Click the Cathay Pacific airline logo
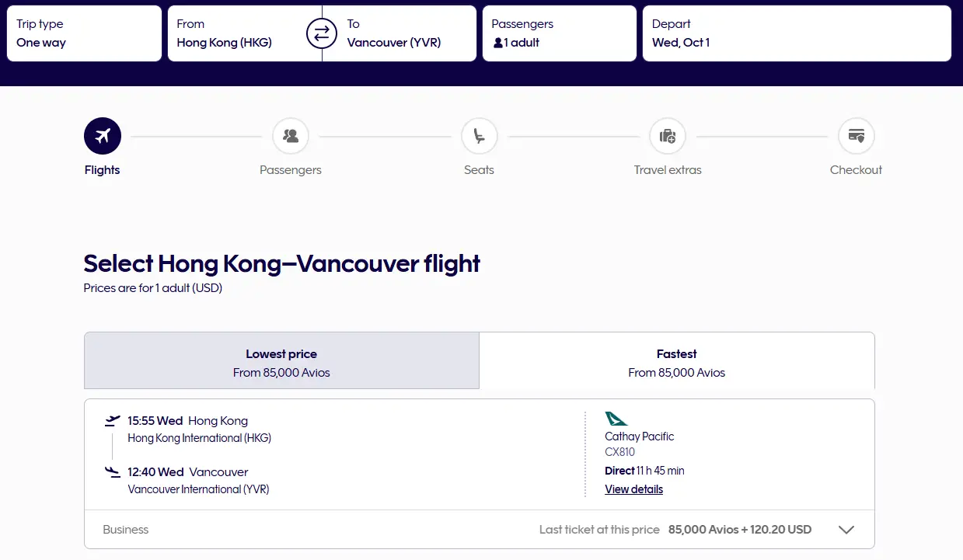The image size is (963, 560). 616,419
